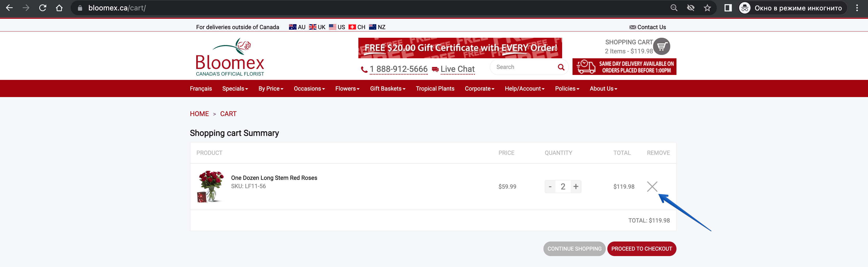Click the quantity value 2 field
This screenshot has width=868, height=267.
pyautogui.click(x=563, y=186)
